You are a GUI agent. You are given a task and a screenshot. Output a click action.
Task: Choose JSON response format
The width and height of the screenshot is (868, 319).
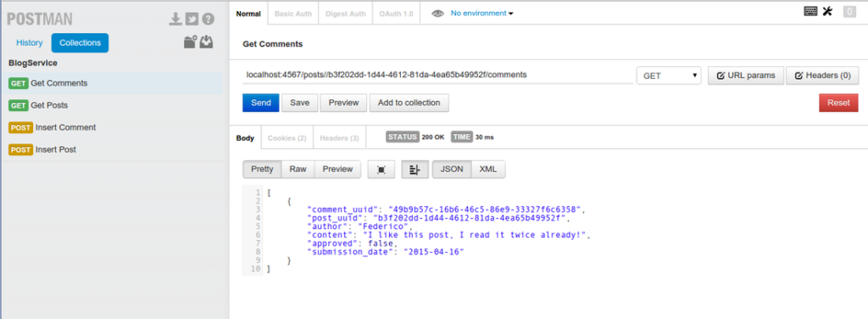pos(452,169)
